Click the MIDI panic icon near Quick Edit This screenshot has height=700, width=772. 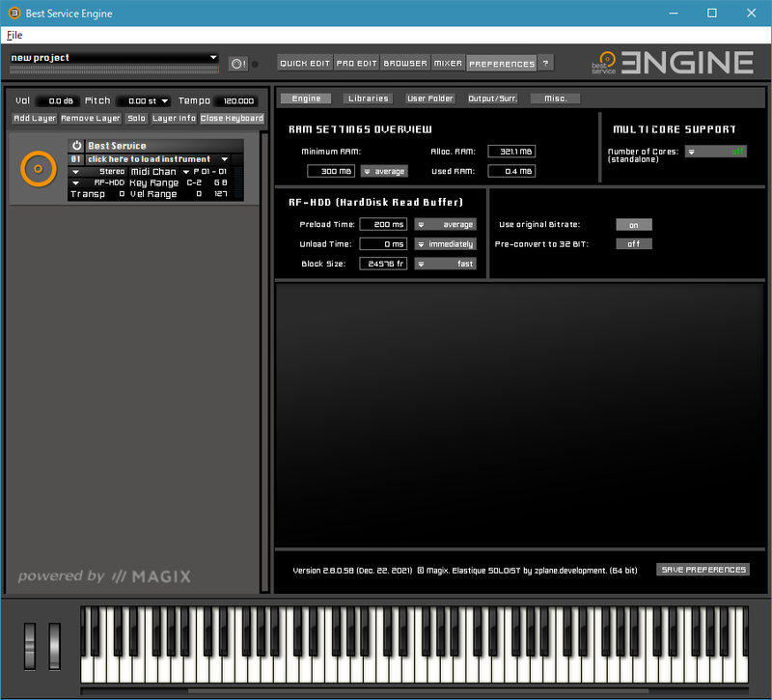click(x=237, y=63)
